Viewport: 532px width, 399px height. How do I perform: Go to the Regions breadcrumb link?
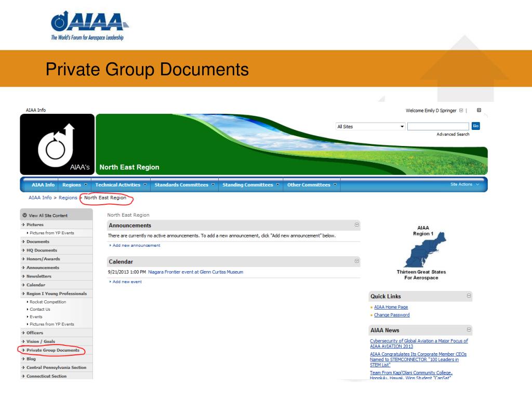pyautogui.click(x=68, y=197)
